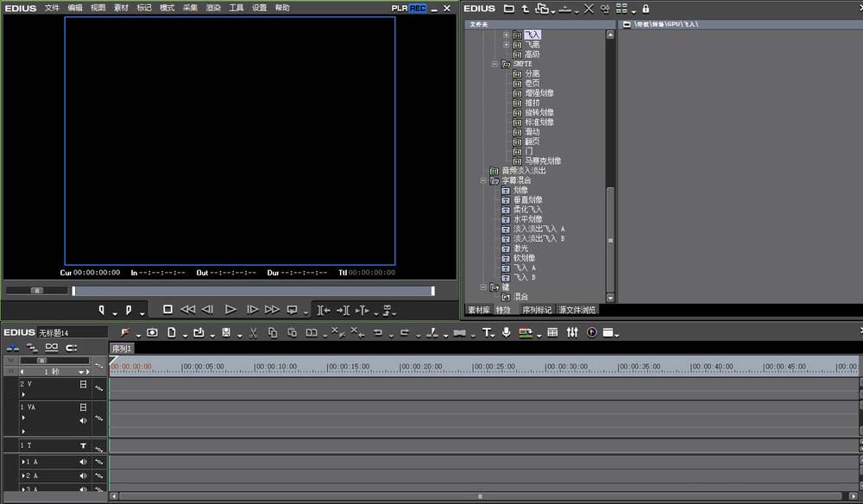
Task: Open the title creation T tool
Action: (486, 332)
